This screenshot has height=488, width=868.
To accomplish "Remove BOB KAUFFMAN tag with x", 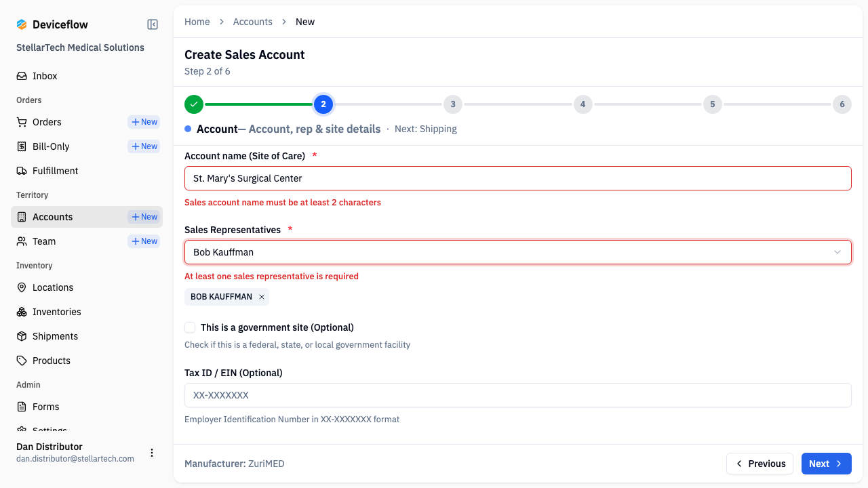I will coord(262,297).
